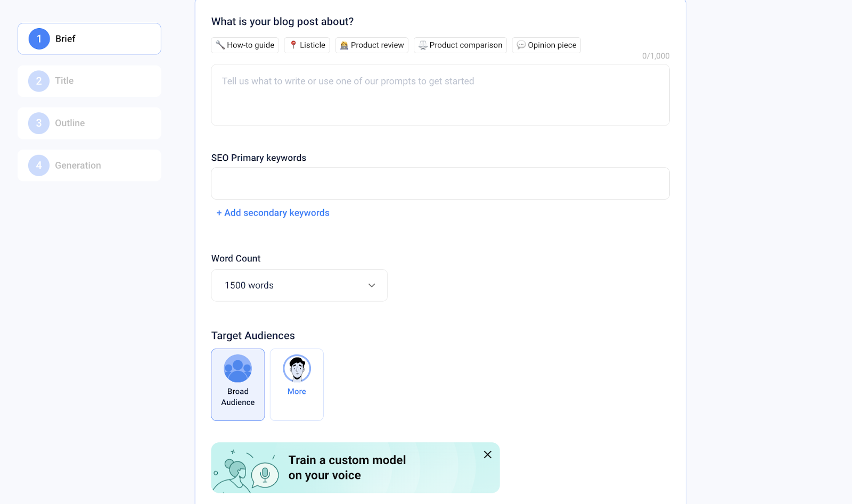Dismiss the custom voice model banner
The image size is (852, 504).
(x=487, y=455)
